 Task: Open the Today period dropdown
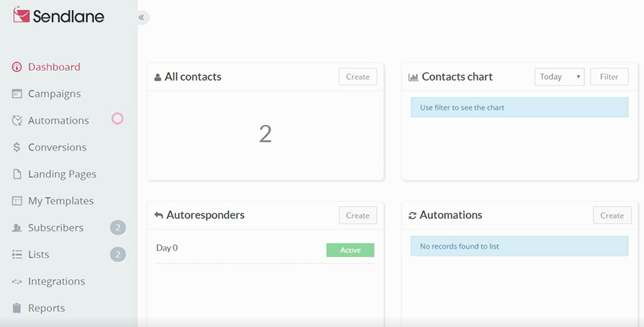click(559, 77)
